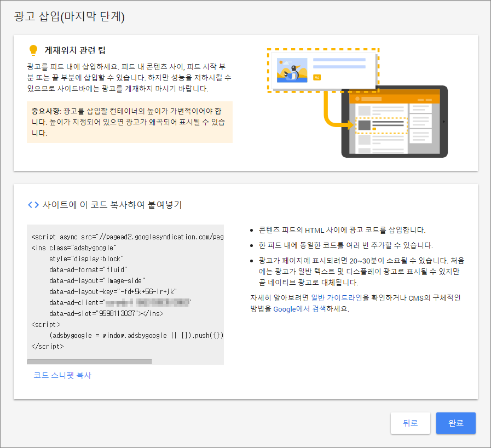Click the bullet about 동일한 코드를 여러 번

pos(346,245)
